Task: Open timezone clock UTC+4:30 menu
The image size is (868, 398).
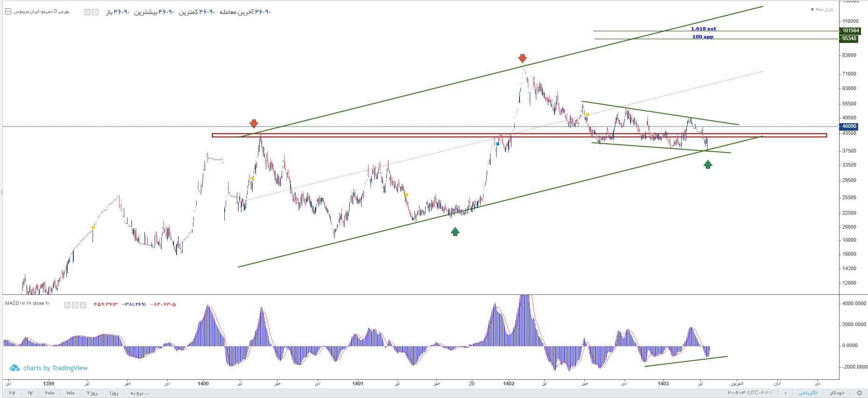Action: tap(750, 393)
